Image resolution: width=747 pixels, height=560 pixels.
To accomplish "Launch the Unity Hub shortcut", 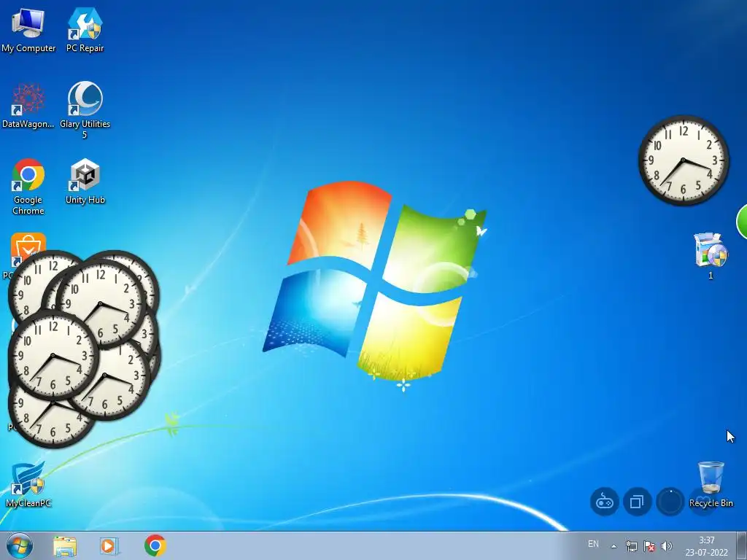I will (85, 181).
